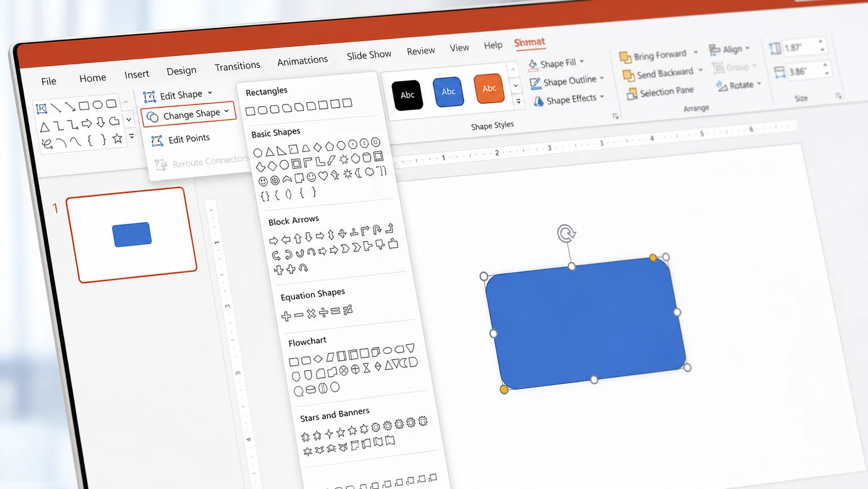This screenshot has width=868, height=489.
Task: Switch to the Home tab
Action: [x=92, y=78]
